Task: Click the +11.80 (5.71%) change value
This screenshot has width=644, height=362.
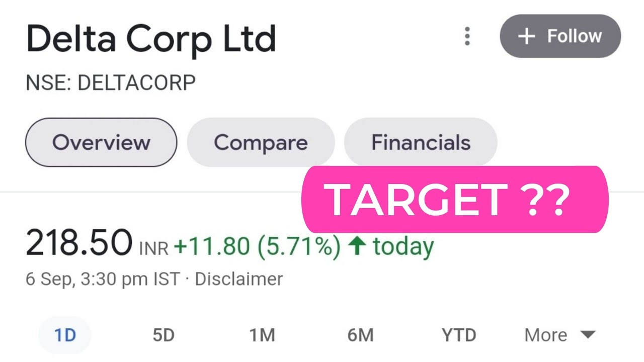Action: (x=257, y=246)
